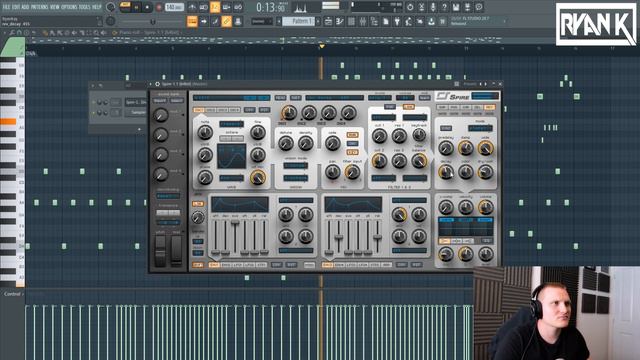
Task: Switch to the LFO1 tab below envelope 1
Action: (238, 265)
